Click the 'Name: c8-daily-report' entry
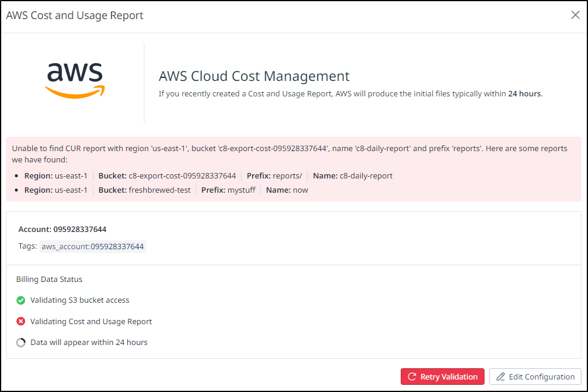The height and width of the screenshot is (392, 588). coord(353,176)
